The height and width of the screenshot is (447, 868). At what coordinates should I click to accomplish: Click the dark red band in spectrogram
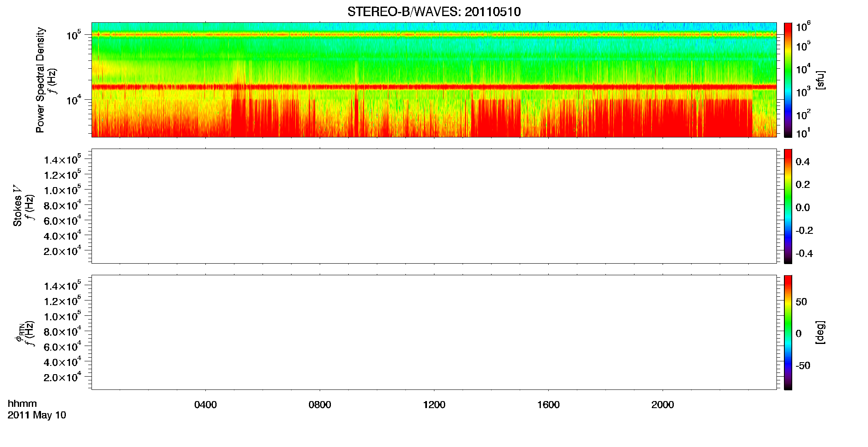pos(434,87)
